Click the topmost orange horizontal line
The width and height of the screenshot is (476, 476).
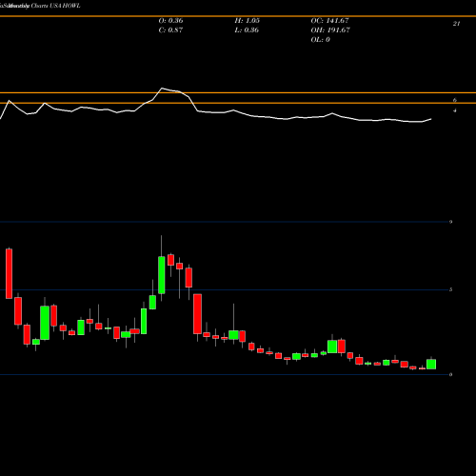(x=238, y=16)
